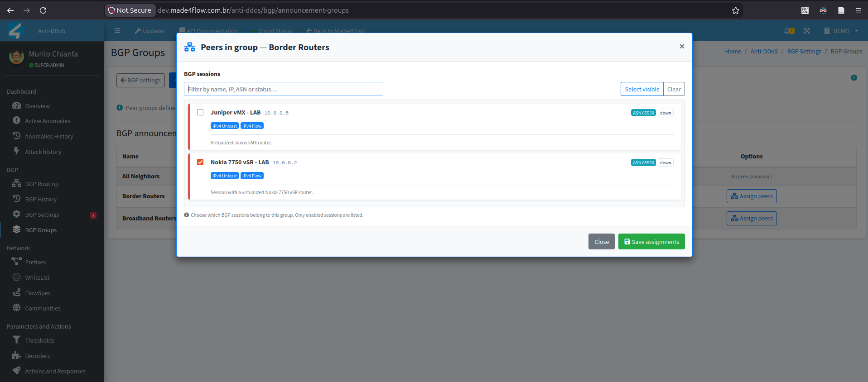Open the Anti-DDoS breadcrumb link
Image resolution: width=868 pixels, height=382 pixels.
(764, 51)
